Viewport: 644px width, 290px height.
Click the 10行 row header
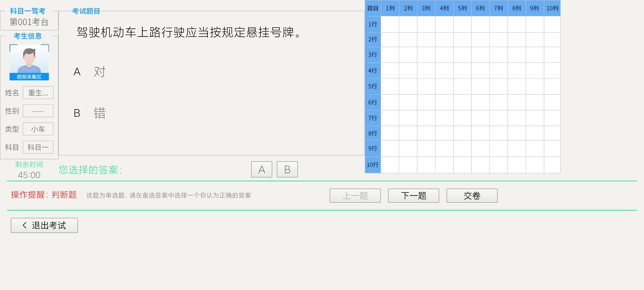(x=373, y=165)
